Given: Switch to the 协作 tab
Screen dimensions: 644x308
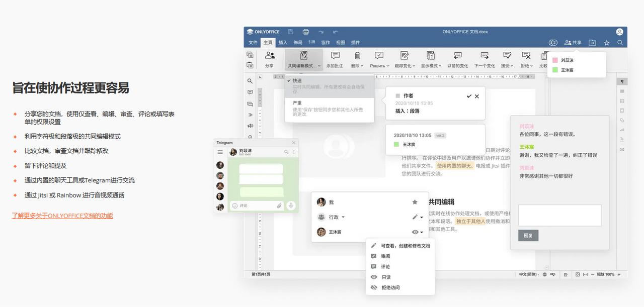Looking at the screenshot, I should click(x=326, y=43).
